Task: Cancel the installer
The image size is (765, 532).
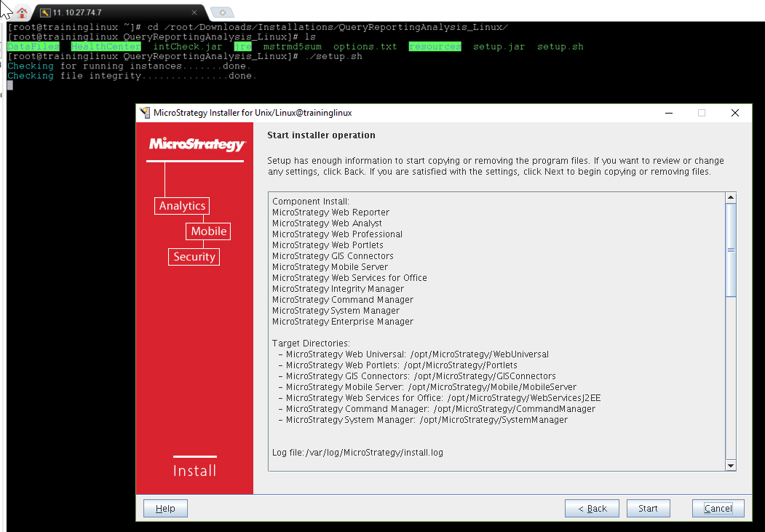Action: pos(718,508)
